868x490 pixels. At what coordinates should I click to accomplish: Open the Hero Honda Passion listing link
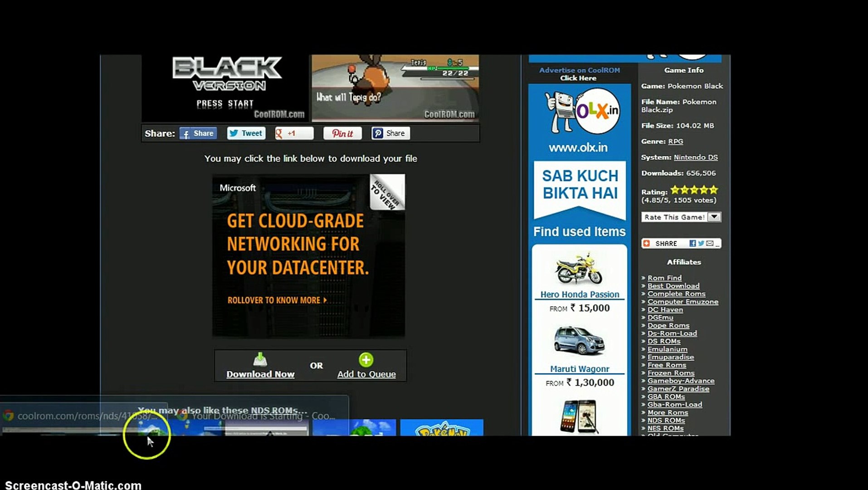(580, 294)
